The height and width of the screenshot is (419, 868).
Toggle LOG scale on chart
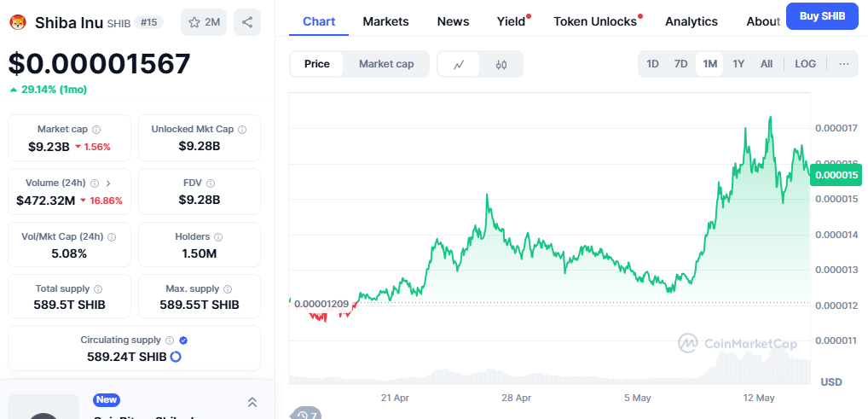805,64
